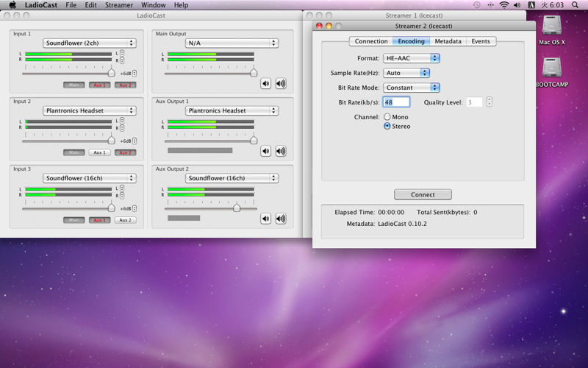Click the Connect button

click(x=423, y=194)
